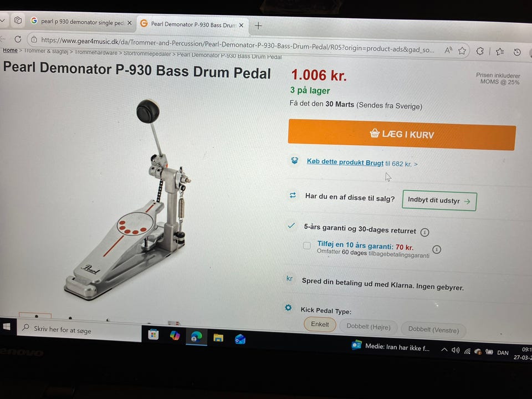Click info icon beside 10 års garanti
Image resolution: width=532 pixels, height=399 pixels.
437,249
